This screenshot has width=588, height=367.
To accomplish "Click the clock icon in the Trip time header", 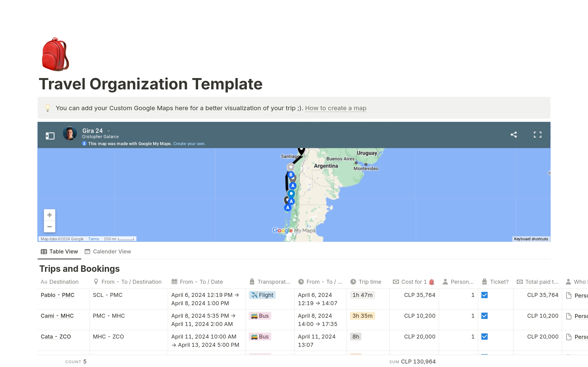I will (x=354, y=281).
